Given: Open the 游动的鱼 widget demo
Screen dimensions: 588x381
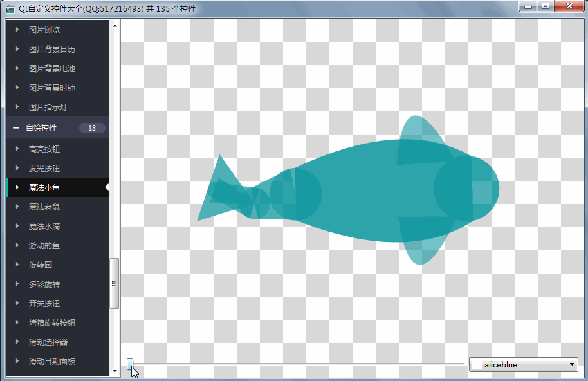Looking at the screenshot, I should (x=44, y=246).
